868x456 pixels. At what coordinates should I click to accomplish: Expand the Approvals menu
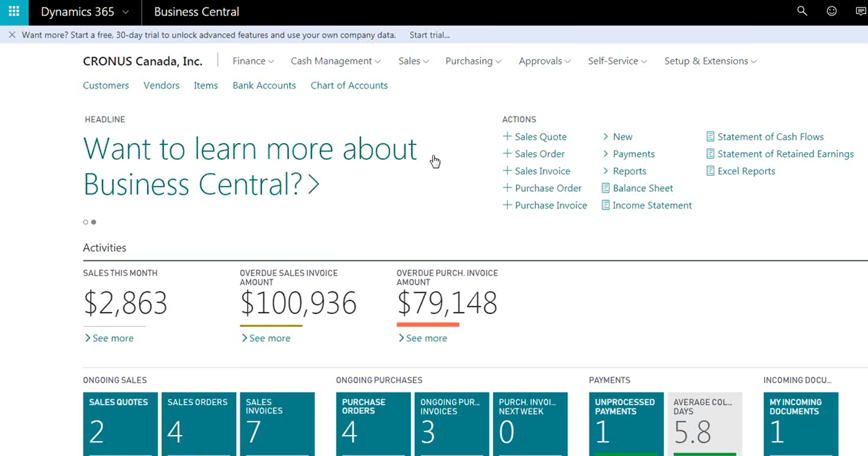(545, 61)
